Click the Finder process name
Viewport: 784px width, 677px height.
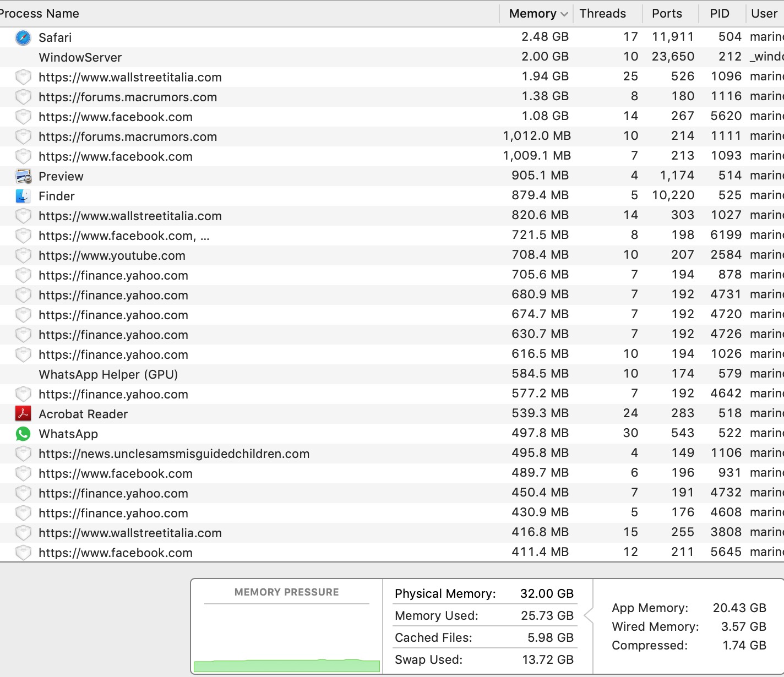(x=57, y=196)
